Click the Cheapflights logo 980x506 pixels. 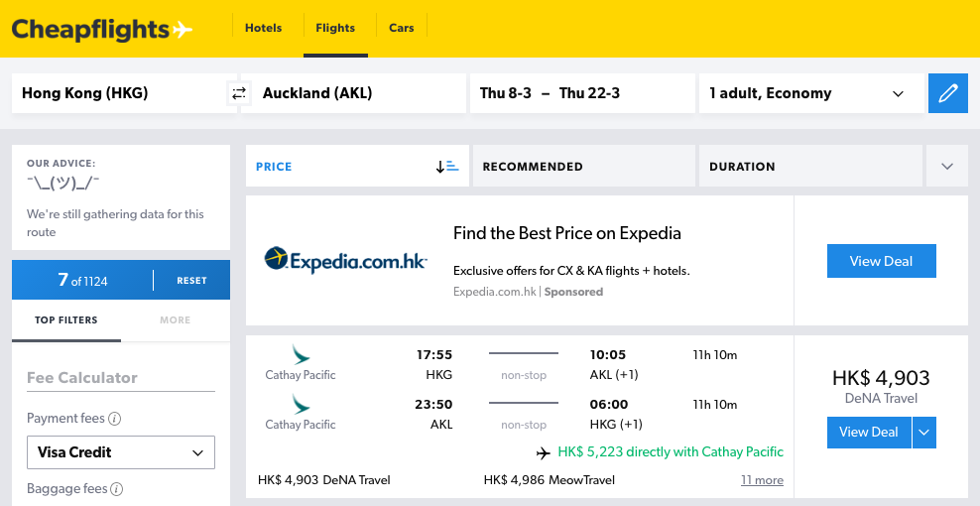click(x=102, y=29)
